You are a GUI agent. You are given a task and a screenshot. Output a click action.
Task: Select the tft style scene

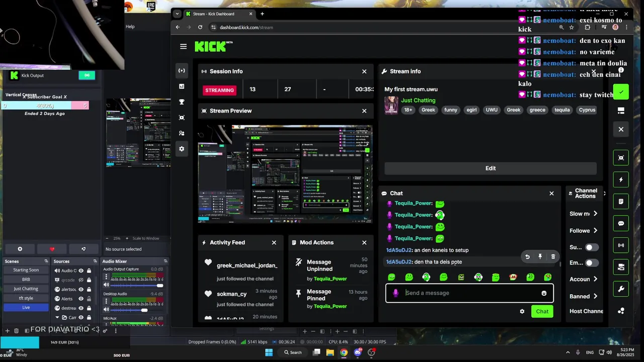(x=26, y=298)
